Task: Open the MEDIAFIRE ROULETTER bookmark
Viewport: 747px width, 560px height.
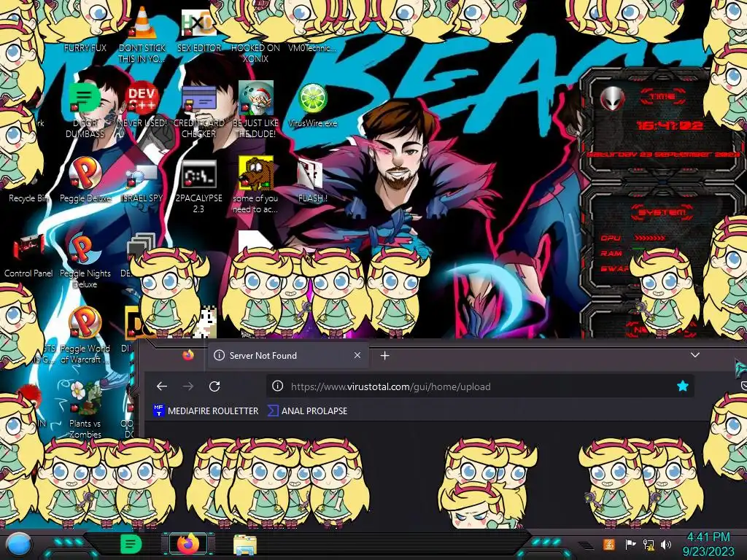Action: pos(205,411)
